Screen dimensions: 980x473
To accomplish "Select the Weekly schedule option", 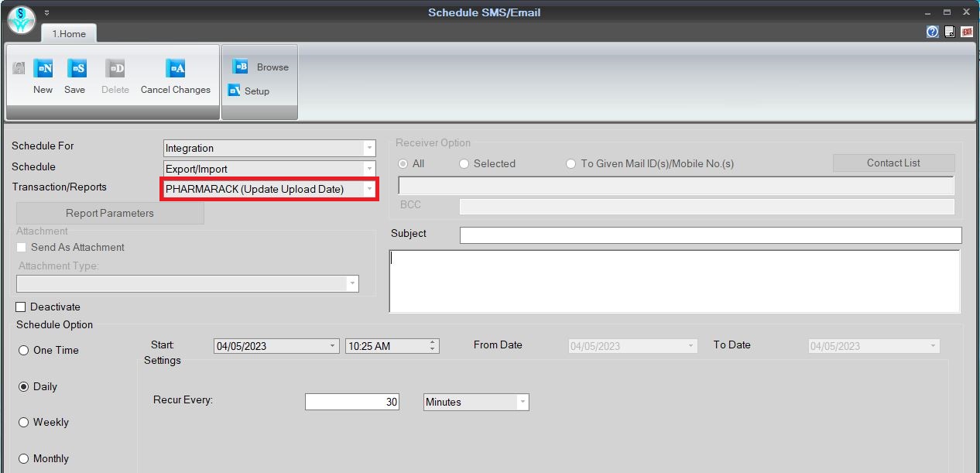I will pyautogui.click(x=23, y=423).
